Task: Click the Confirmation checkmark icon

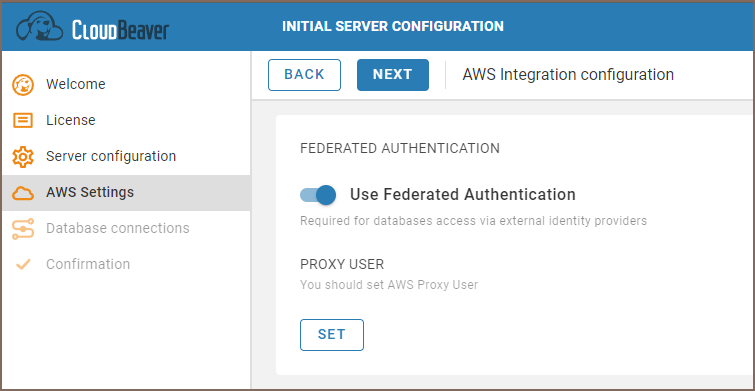Action: [23, 264]
